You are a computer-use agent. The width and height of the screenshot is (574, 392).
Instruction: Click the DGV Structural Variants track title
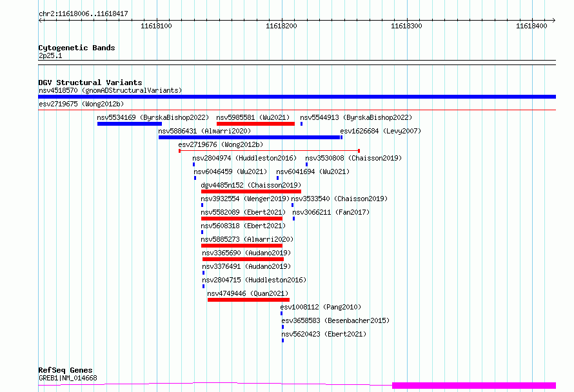[90, 83]
